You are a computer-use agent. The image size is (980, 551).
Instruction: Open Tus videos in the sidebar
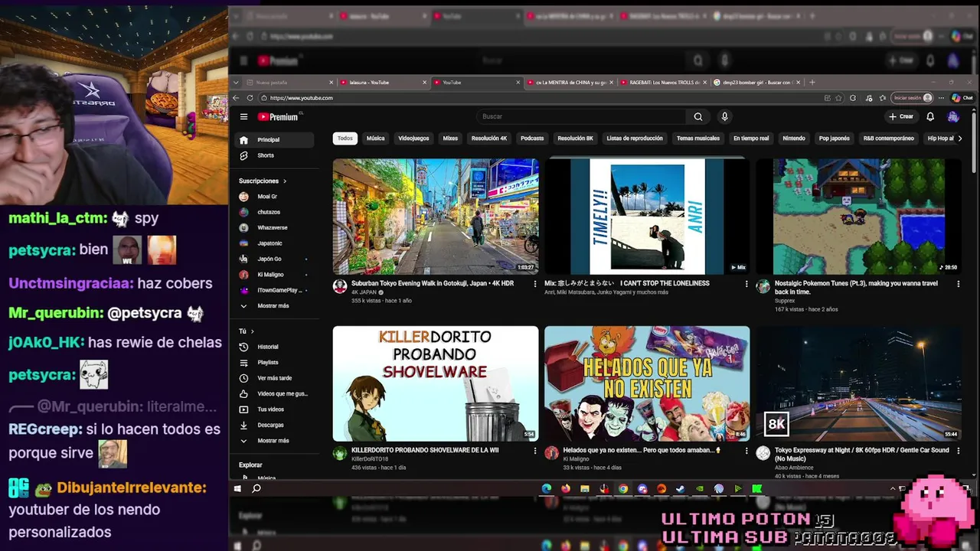(x=276, y=409)
